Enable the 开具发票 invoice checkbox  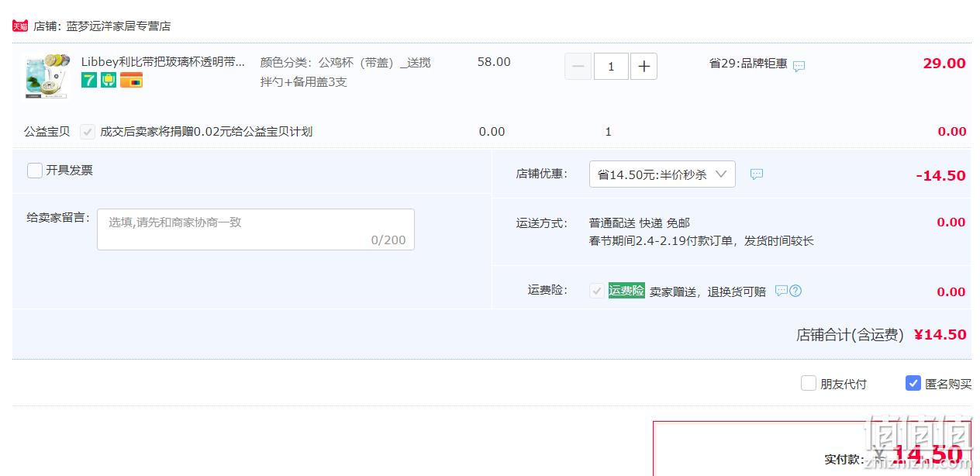(35, 171)
